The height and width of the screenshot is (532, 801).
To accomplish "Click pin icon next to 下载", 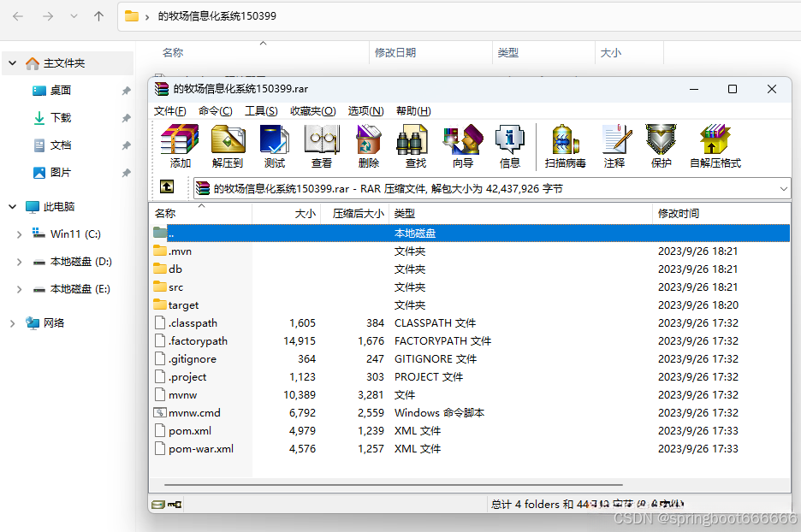I will 126,118.
